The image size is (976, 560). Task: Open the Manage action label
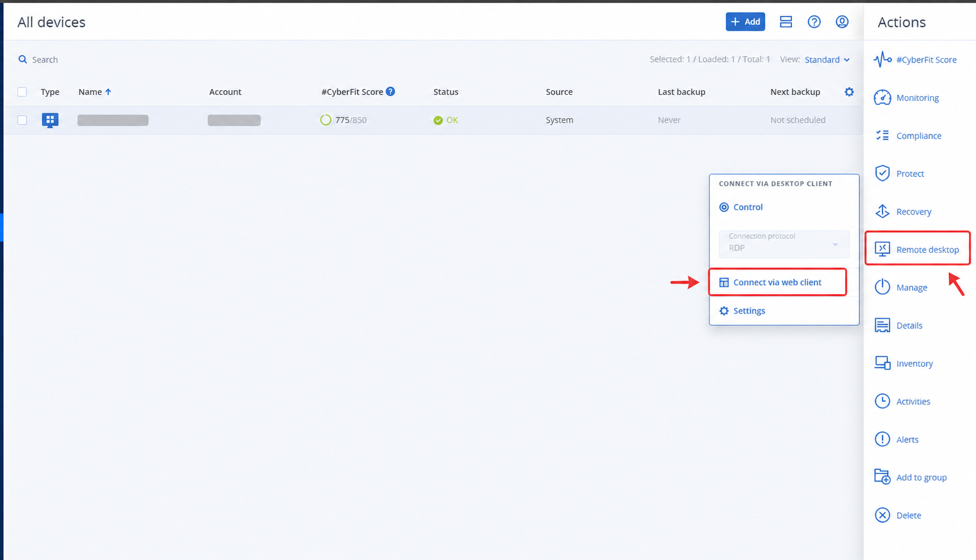click(x=912, y=288)
